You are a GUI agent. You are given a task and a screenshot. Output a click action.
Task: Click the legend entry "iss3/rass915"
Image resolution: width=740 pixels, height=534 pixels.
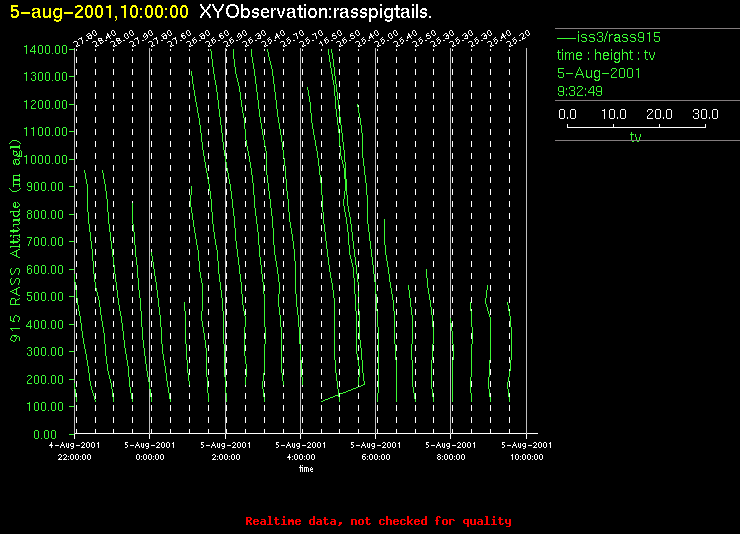[x=619, y=37]
